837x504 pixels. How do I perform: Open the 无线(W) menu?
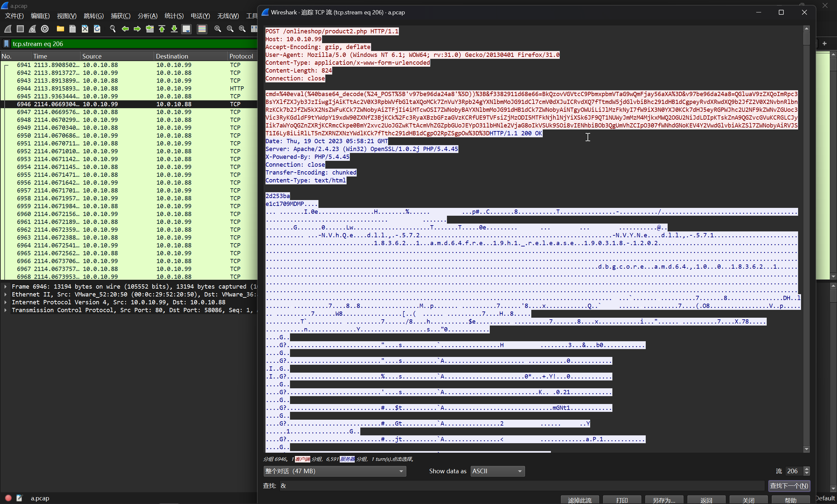tap(228, 16)
